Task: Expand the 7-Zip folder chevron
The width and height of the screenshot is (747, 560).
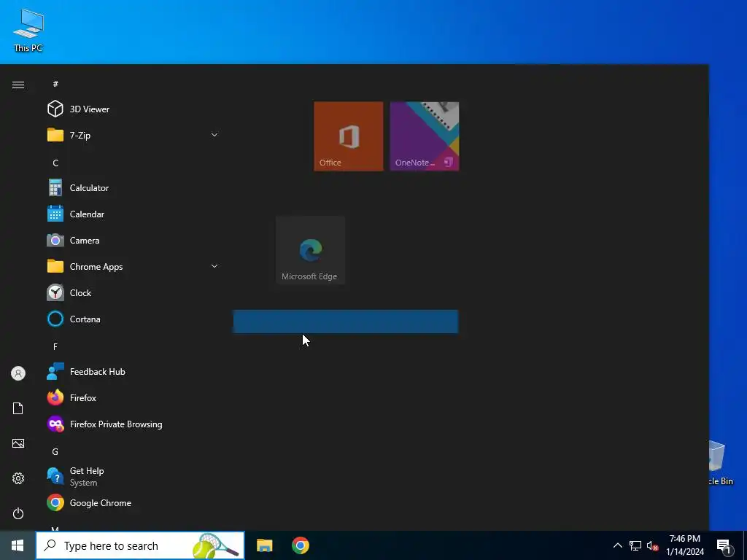Action: [214, 135]
